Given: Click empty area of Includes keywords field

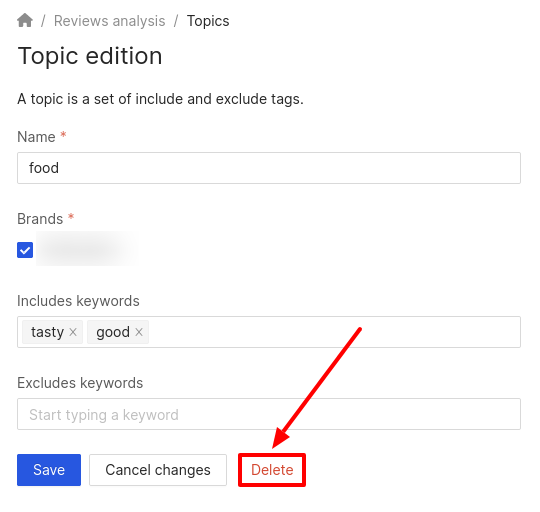Looking at the screenshot, I should (x=334, y=332).
